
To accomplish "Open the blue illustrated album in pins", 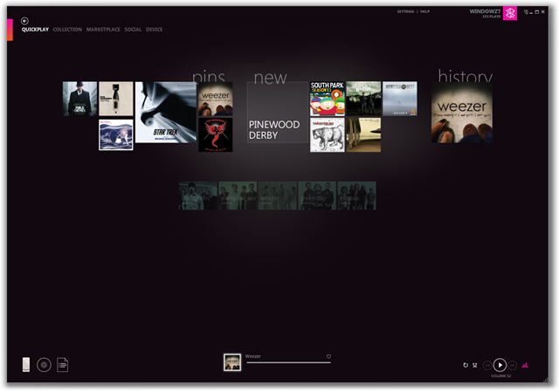I will [x=116, y=134].
